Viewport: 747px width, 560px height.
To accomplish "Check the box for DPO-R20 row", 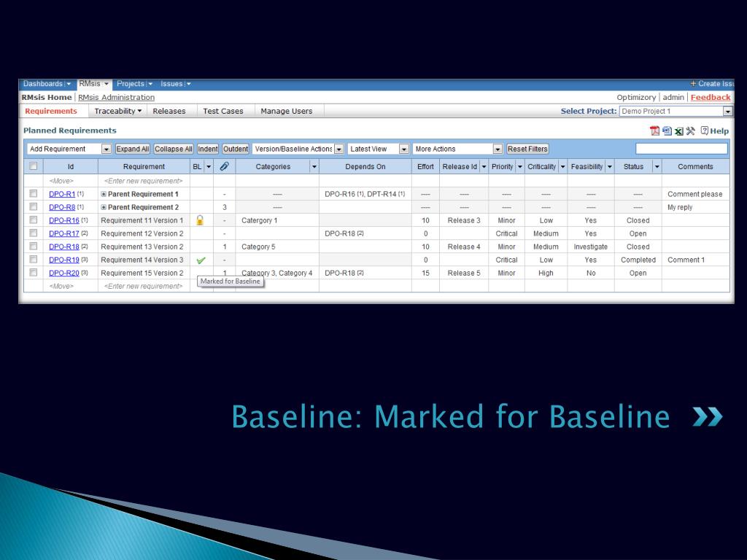I will point(34,273).
